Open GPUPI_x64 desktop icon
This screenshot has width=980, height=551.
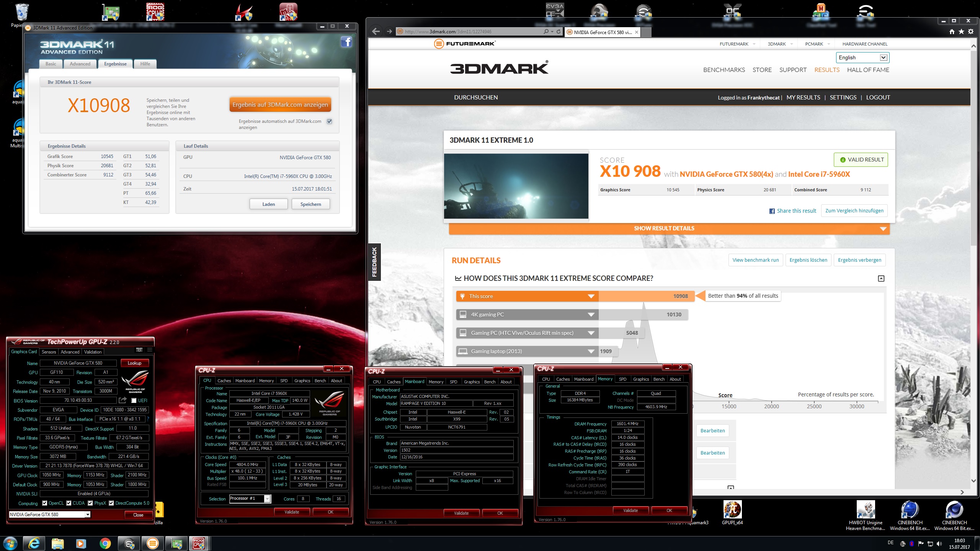[732, 513]
